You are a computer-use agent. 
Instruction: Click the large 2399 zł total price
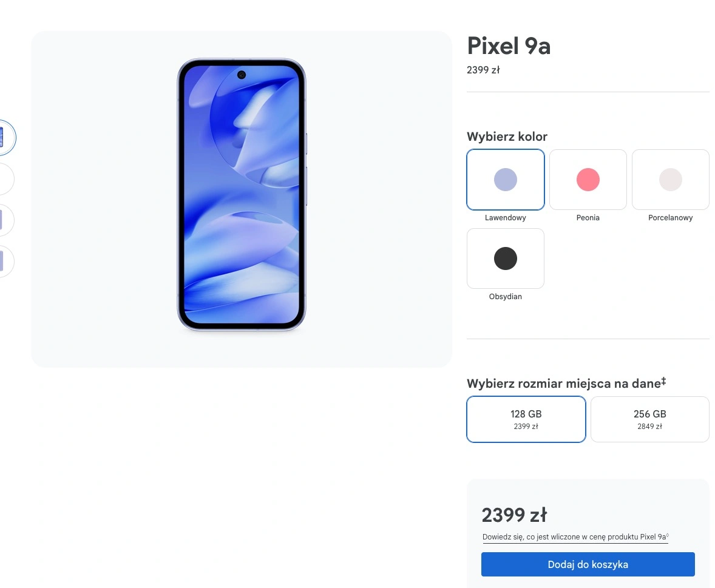click(x=514, y=515)
